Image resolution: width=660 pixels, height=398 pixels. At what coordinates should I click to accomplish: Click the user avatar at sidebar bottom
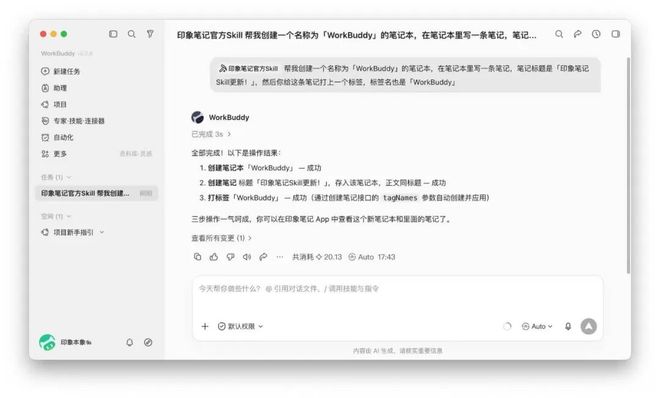47,342
